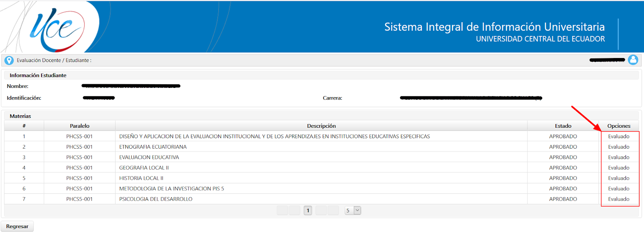Screen dimensions: 644x243
Task: Click APROBADO status for ETNOGRAFIA ECUATORIANA
Action: (x=563, y=147)
